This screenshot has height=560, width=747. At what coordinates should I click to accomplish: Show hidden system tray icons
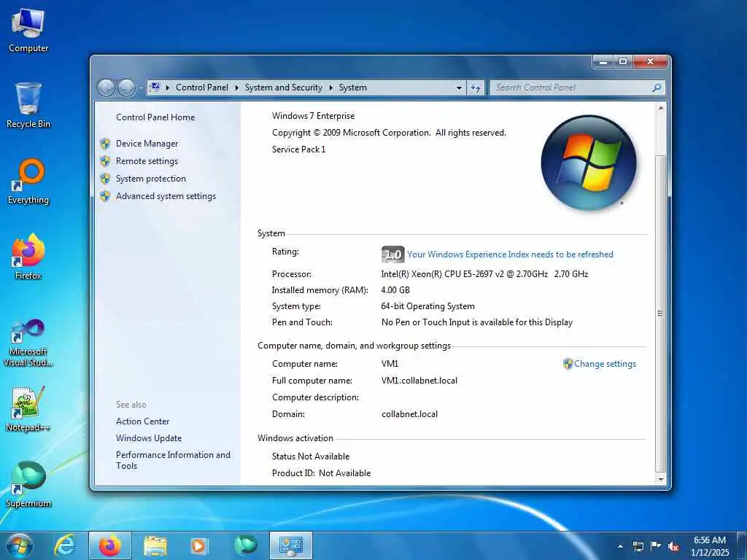point(620,546)
